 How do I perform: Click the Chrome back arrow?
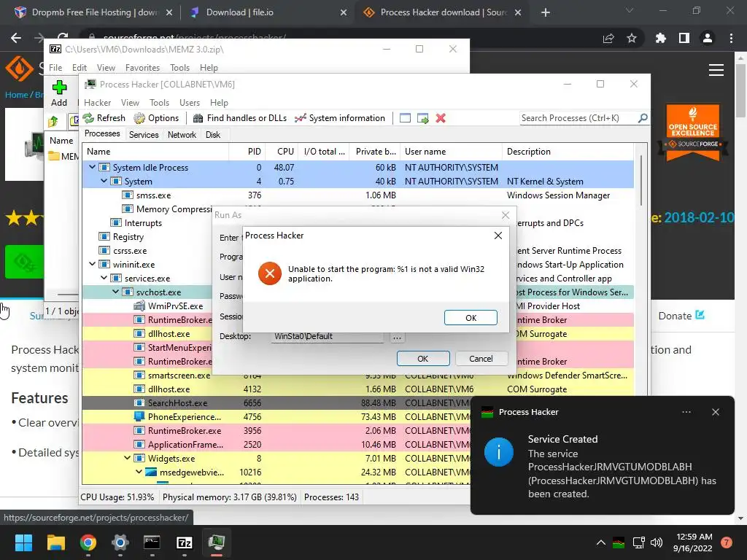click(16, 38)
